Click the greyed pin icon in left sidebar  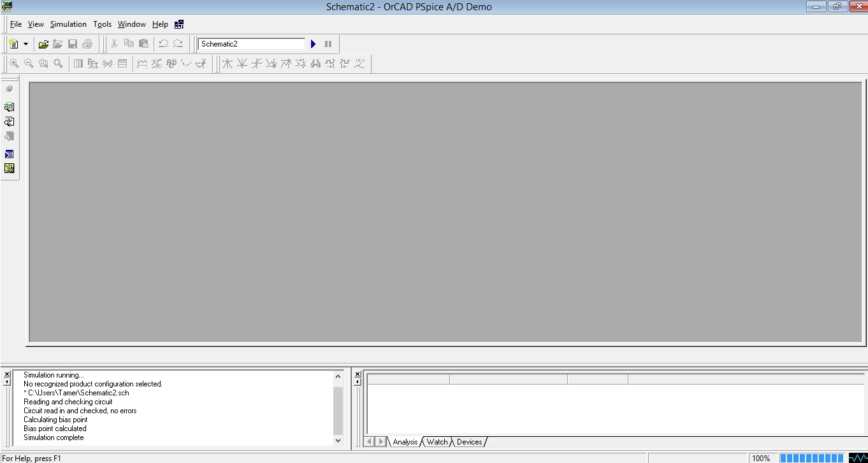coord(9,89)
